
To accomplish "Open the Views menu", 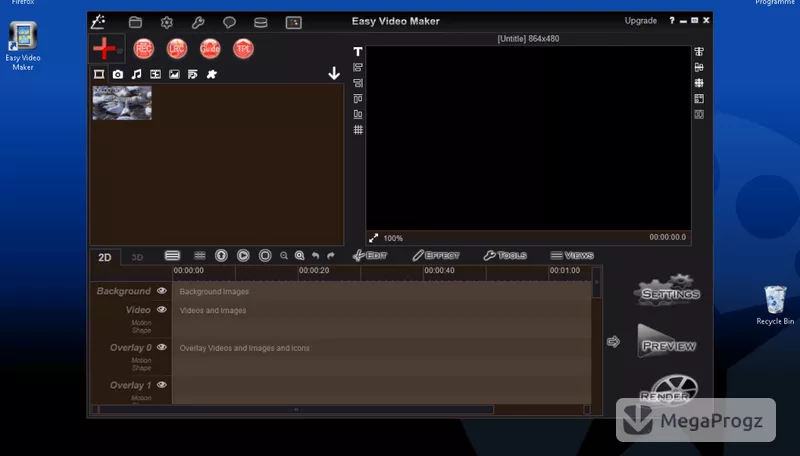I will 572,256.
